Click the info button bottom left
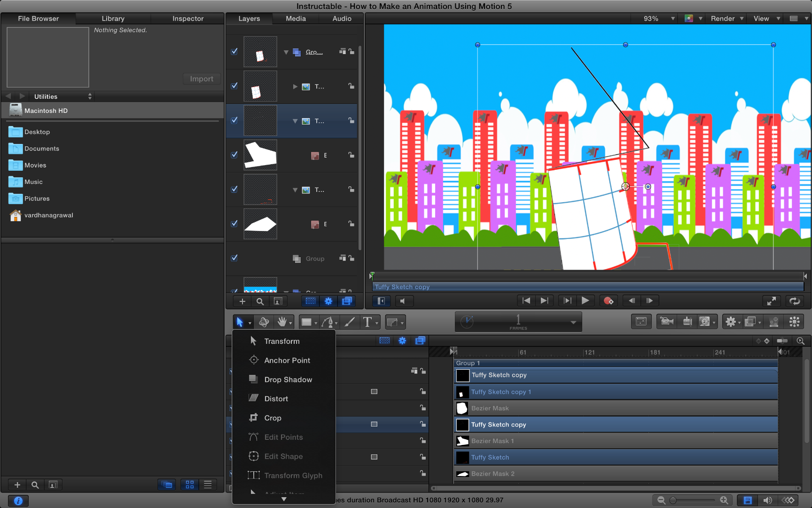The height and width of the screenshot is (508, 812). [18, 501]
